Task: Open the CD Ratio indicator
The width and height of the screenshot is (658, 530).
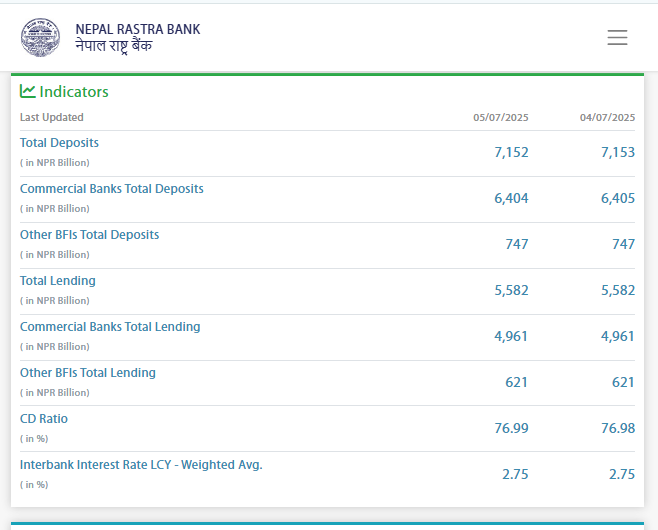Action: point(44,419)
